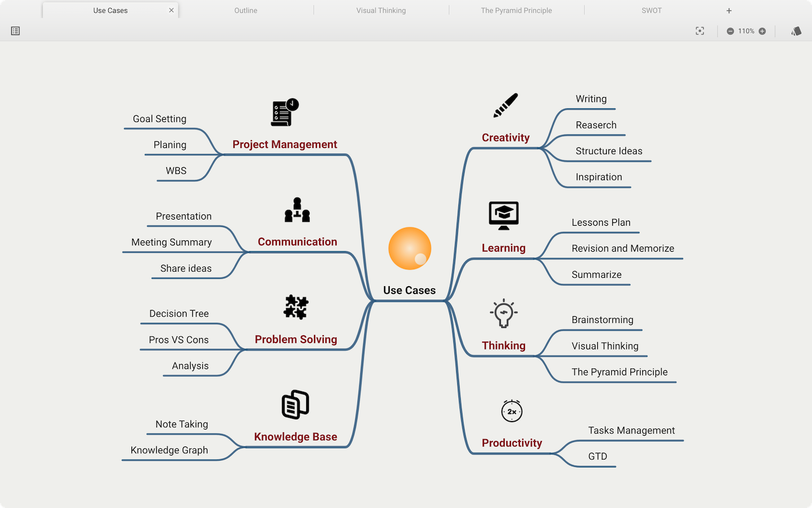Viewport: 812px width, 508px height.
Task: Switch to the Outline tab
Action: [246, 11]
